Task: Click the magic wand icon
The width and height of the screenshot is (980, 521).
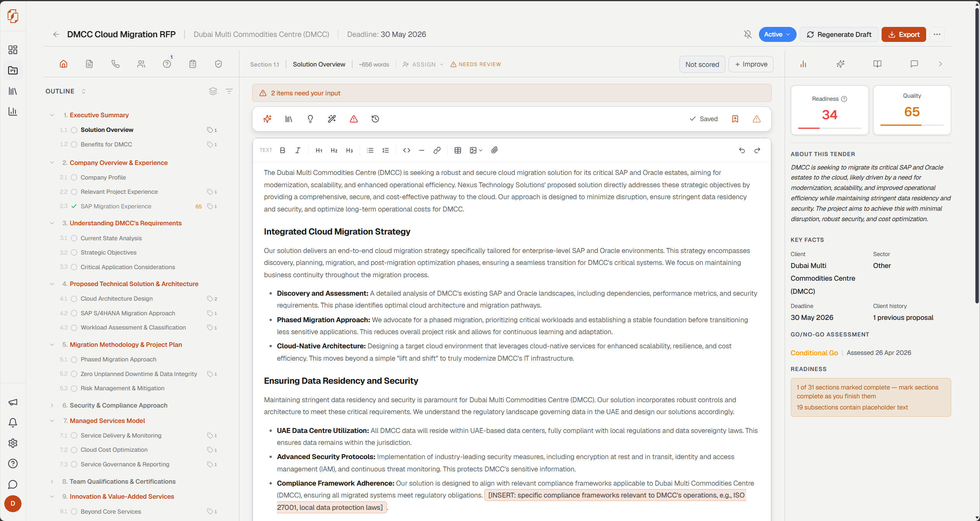Action: (x=332, y=119)
